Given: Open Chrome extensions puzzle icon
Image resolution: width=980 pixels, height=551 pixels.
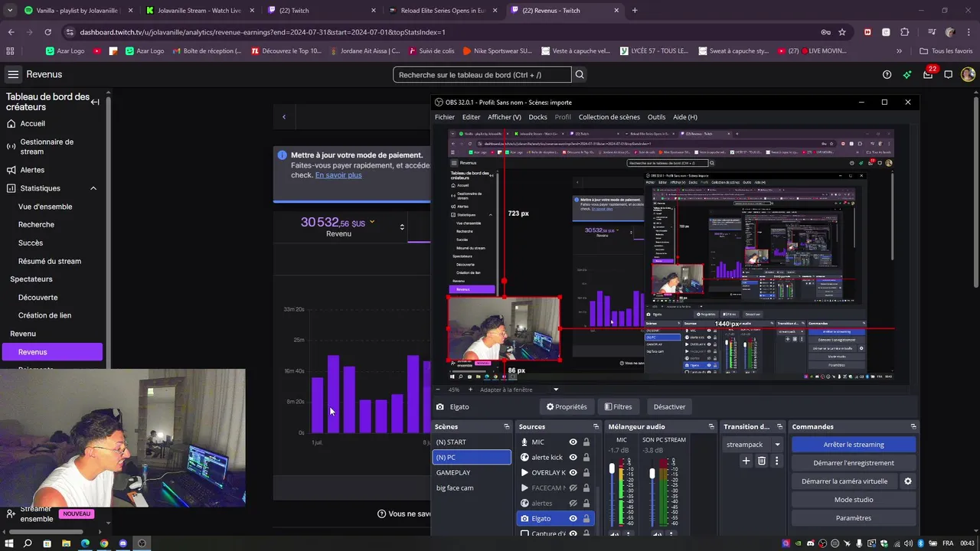Looking at the screenshot, I should click(904, 32).
